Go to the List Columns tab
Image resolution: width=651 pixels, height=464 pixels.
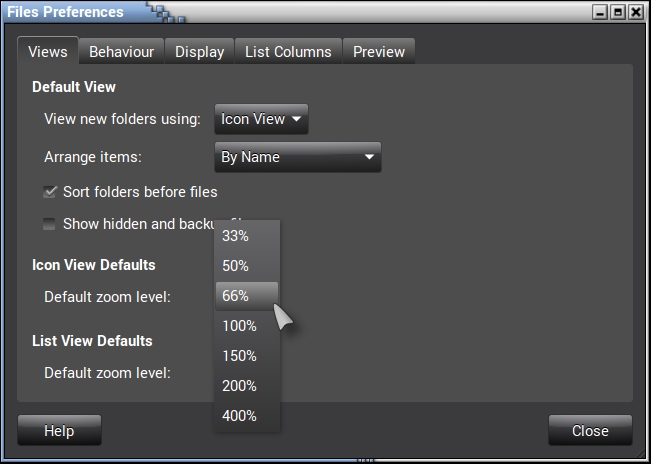(288, 52)
